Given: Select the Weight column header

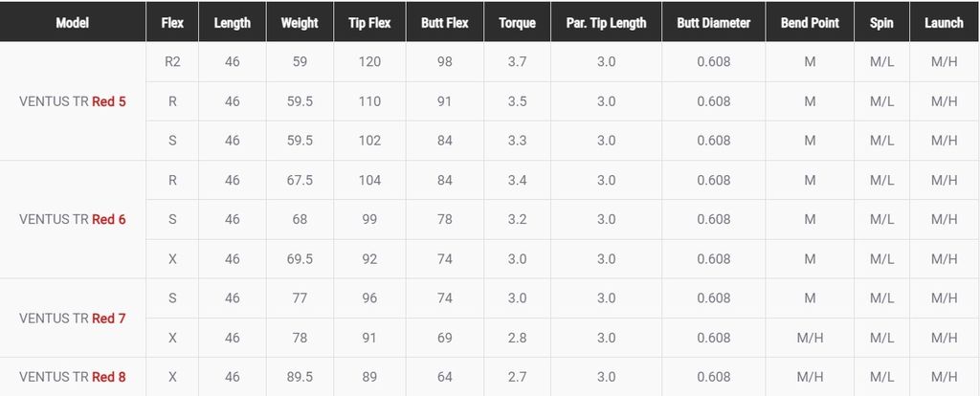Looking at the screenshot, I should (300, 23).
